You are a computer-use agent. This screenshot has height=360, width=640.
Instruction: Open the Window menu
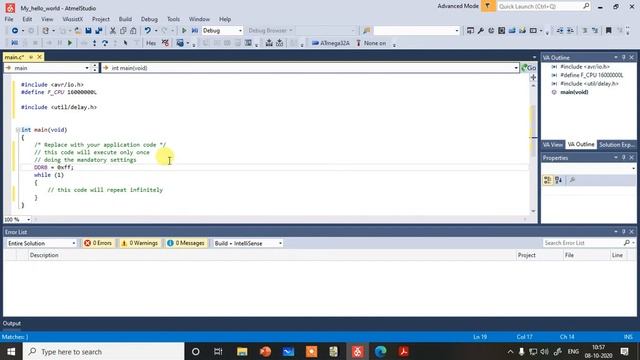pyautogui.click(x=199, y=19)
